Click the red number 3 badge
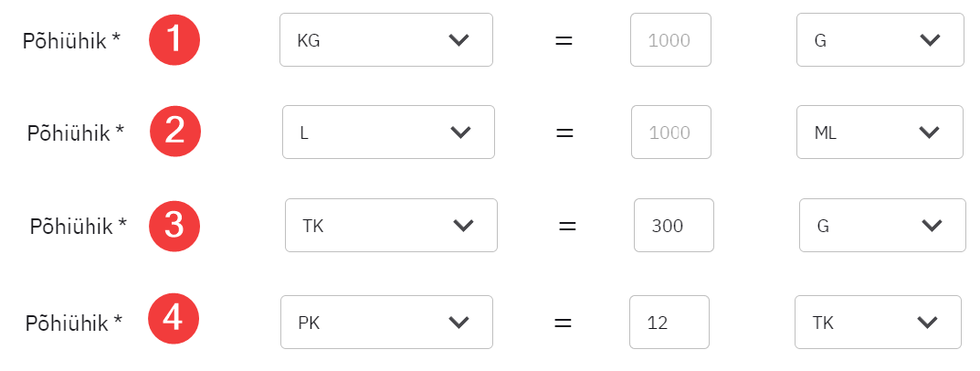 [174, 226]
